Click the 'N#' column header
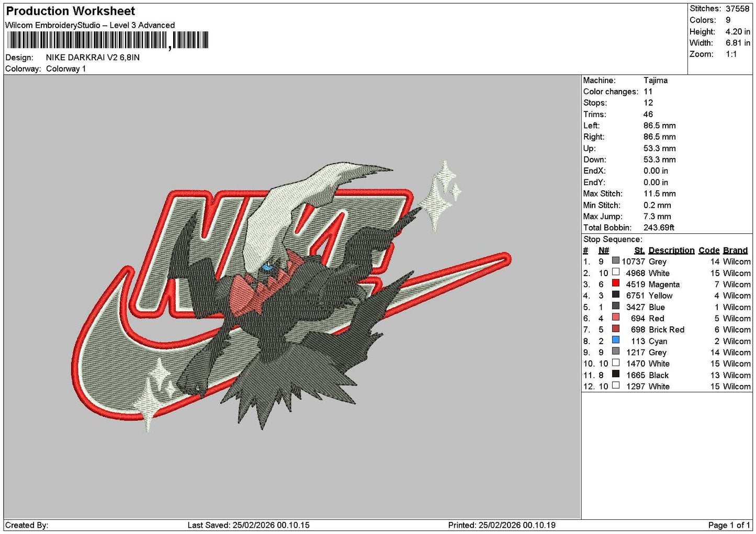This screenshot has height=534, width=756. [604, 251]
